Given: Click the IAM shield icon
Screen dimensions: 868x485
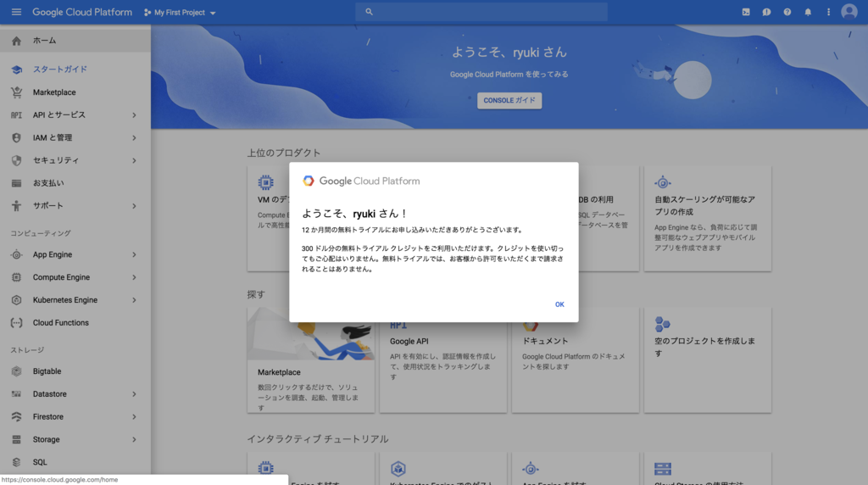Looking at the screenshot, I should click(x=17, y=138).
